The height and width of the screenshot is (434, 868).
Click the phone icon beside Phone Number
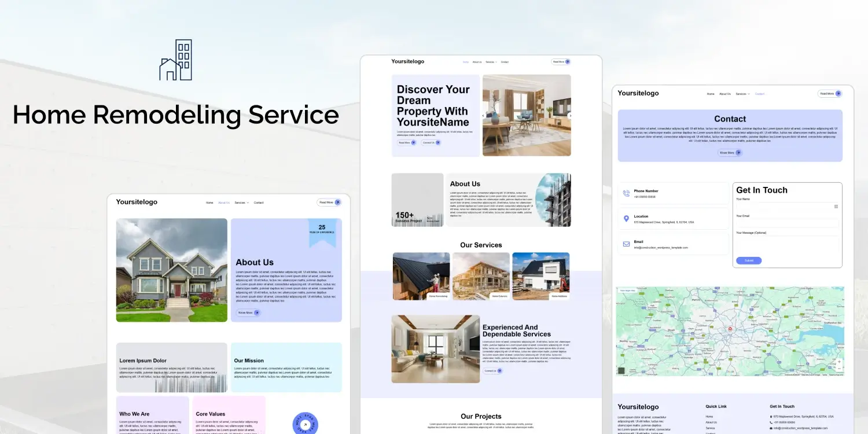coord(626,193)
